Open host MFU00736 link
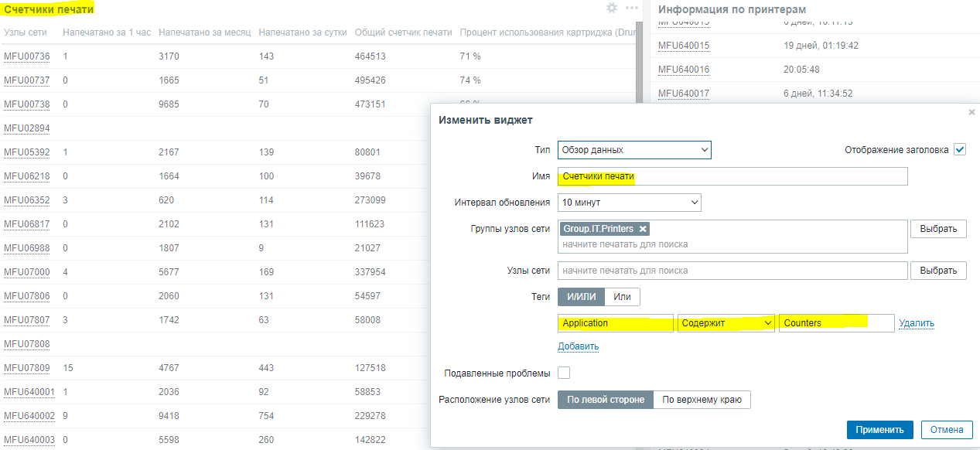 [x=27, y=56]
